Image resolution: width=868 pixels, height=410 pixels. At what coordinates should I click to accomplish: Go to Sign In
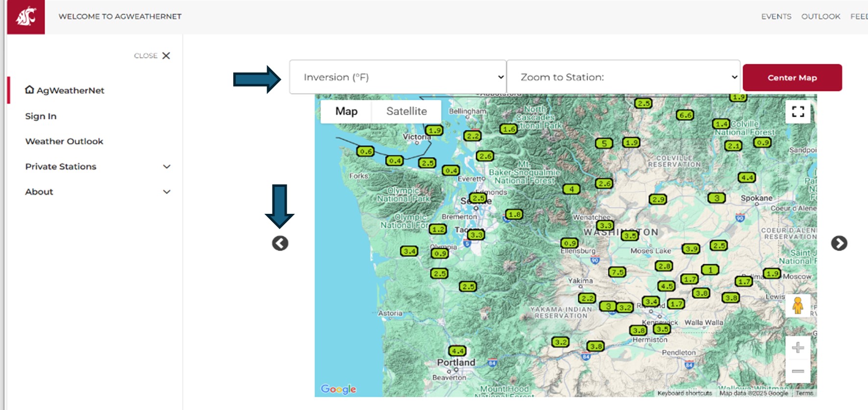[x=41, y=116]
